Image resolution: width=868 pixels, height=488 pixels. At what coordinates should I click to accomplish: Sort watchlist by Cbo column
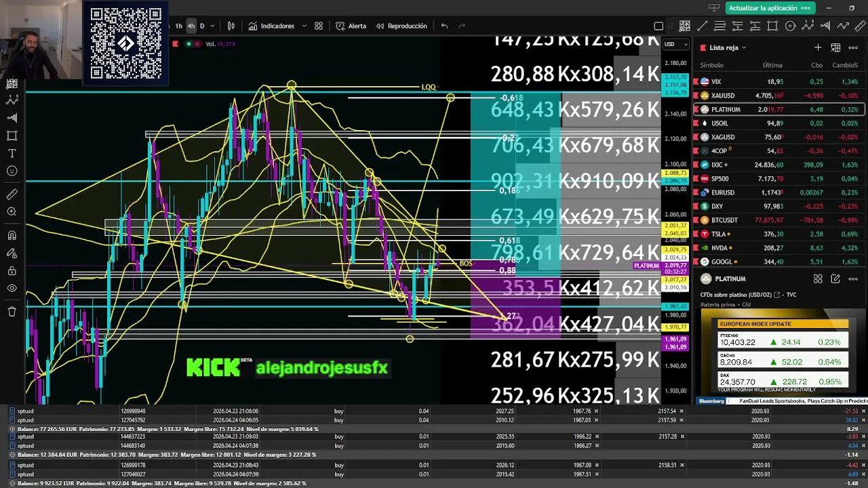(x=816, y=65)
